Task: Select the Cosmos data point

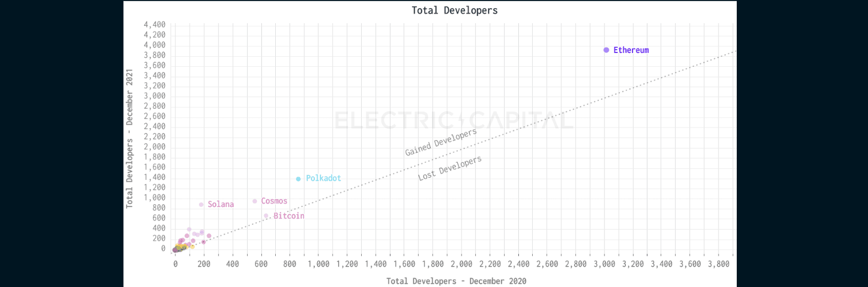Action: 255,201
